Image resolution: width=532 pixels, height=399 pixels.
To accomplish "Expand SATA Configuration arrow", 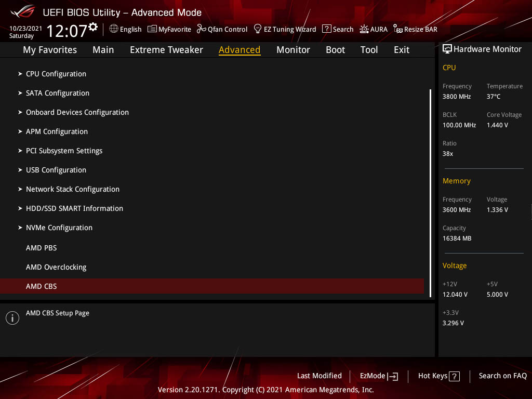I will [20, 93].
